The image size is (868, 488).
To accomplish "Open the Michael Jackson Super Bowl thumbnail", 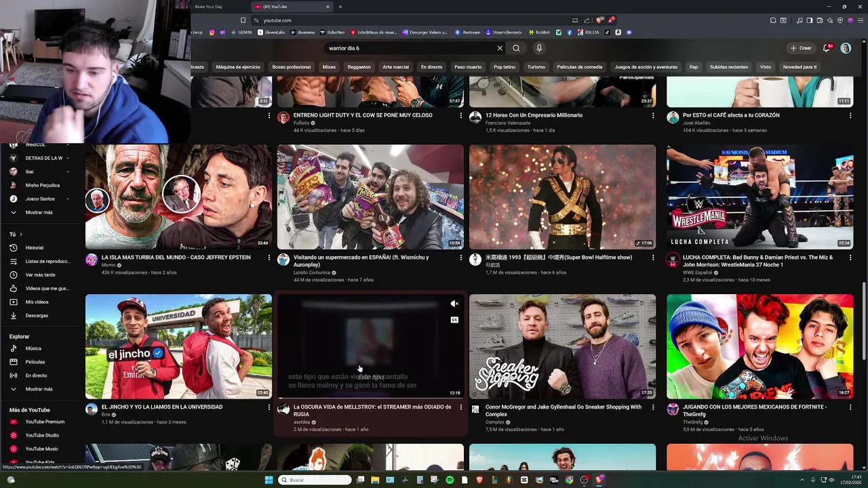I will point(562,197).
